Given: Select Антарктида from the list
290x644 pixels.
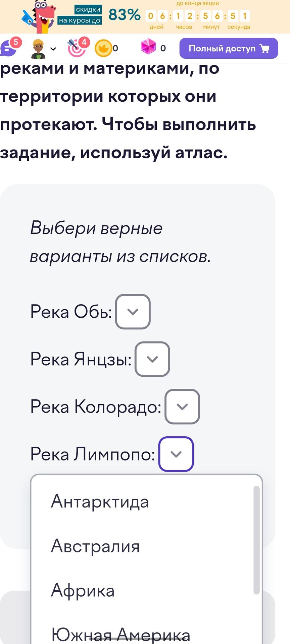Looking at the screenshot, I should (x=100, y=502).
